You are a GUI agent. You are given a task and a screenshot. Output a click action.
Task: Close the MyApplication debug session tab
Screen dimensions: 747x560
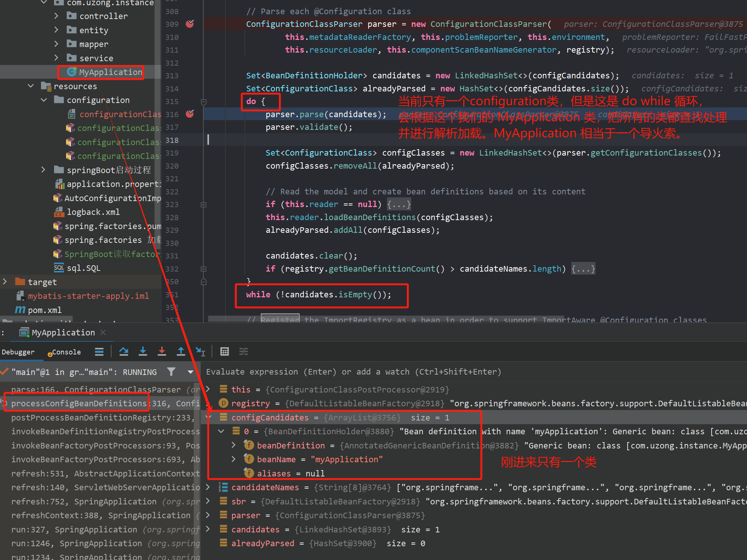pyautogui.click(x=103, y=332)
